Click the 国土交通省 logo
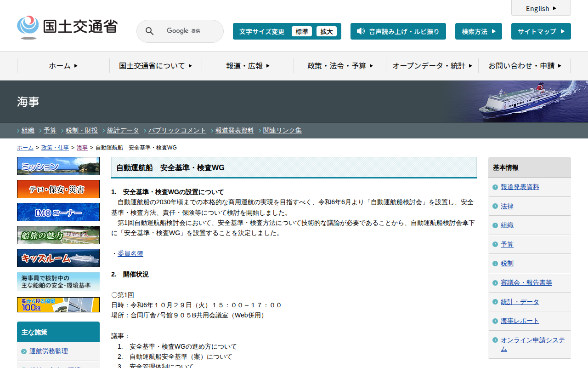This screenshot has width=588, height=368. pos(67,28)
